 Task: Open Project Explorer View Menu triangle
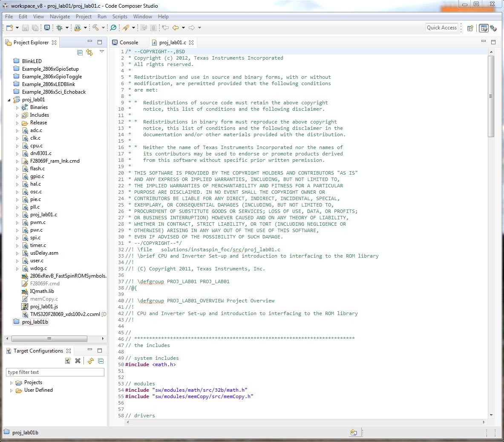coord(101,52)
